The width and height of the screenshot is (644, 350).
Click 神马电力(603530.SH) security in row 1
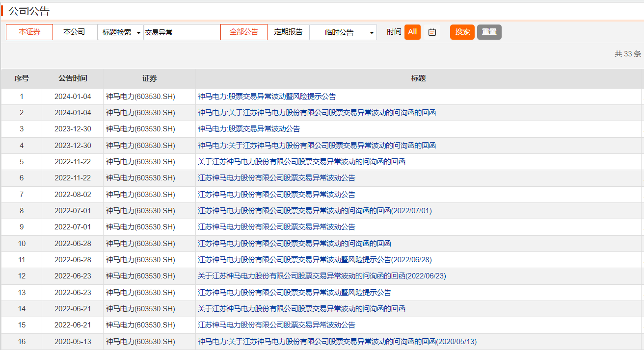click(x=140, y=97)
